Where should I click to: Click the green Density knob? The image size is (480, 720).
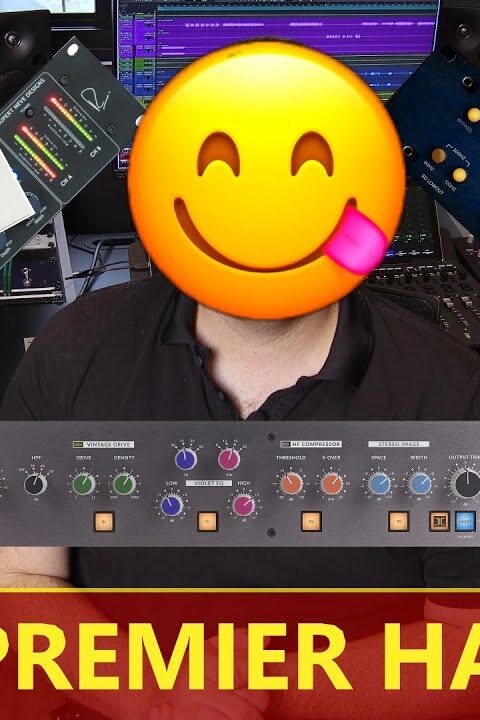[x=124, y=484]
